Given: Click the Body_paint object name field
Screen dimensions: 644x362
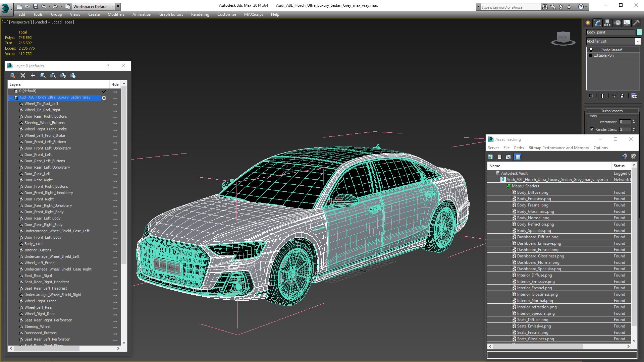Looking at the screenshot, I should pyautogui.click(x=610, y=32).
